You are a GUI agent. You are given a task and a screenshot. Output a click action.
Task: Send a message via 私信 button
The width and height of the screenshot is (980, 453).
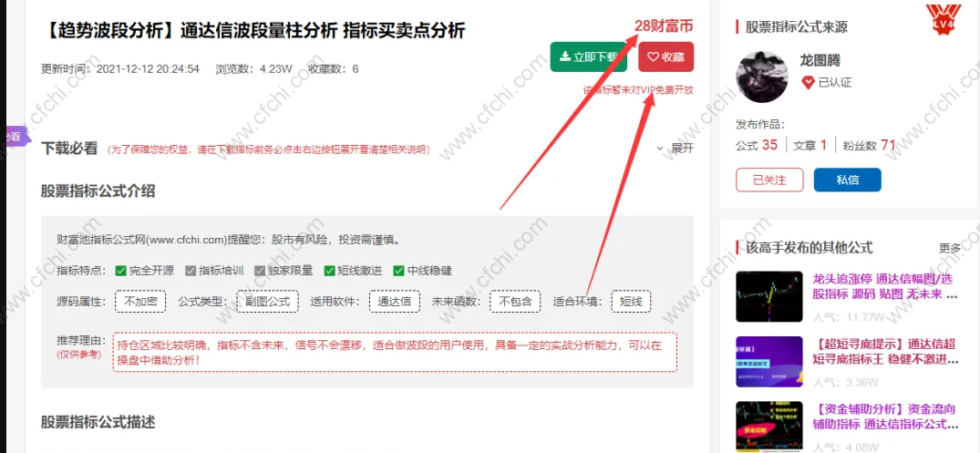pos(847,180)
